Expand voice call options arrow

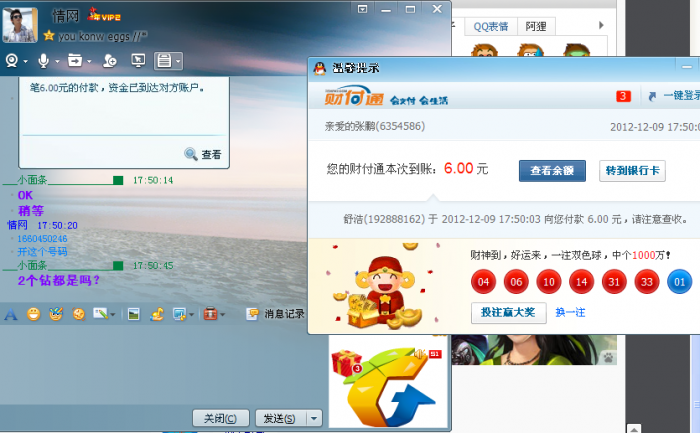57,61
